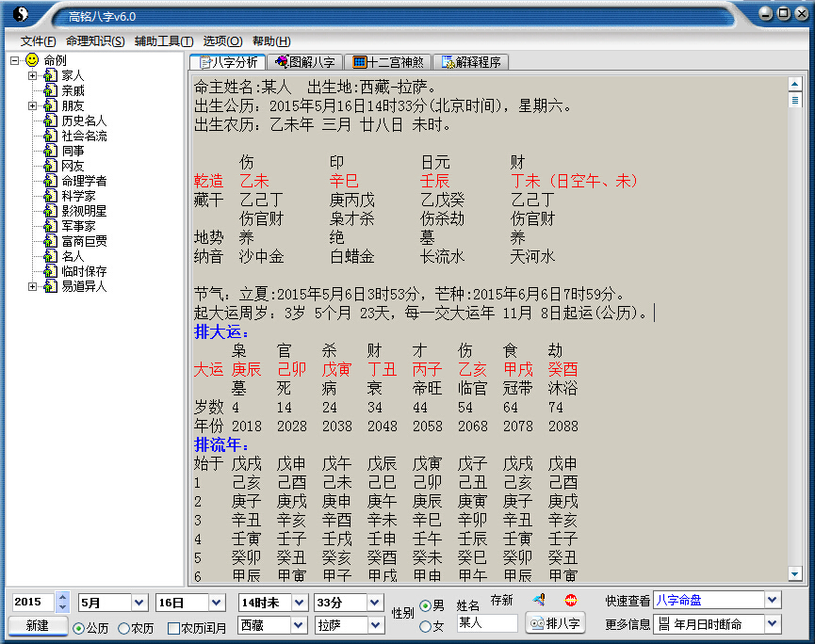Open the 选项(O) menu
Image resolution: width=815 pixels, height=644 pixels.
click(x=222, y=41)
